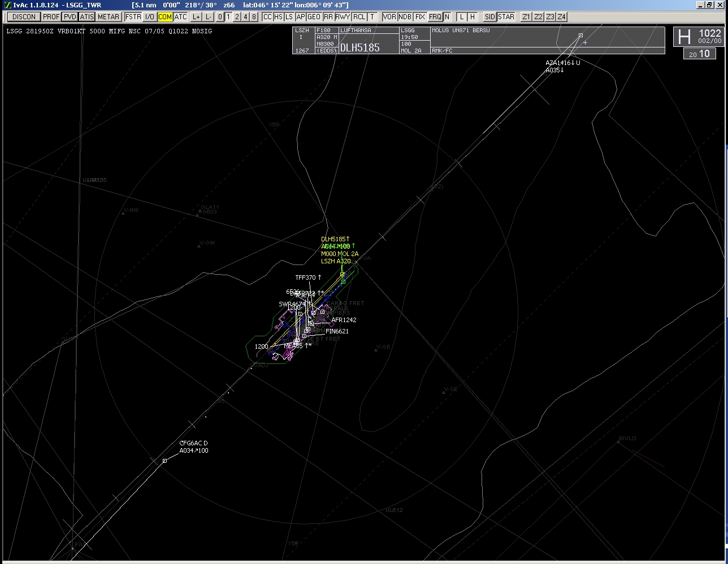The height and width of the screenshot is (564, 728).
Task: Open the ATIS window
Action: [x=86, y=17]
